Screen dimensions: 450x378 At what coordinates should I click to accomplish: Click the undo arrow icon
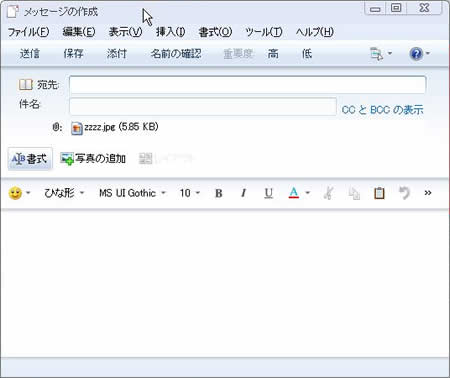pyautogui.click(x=404, y=193)
